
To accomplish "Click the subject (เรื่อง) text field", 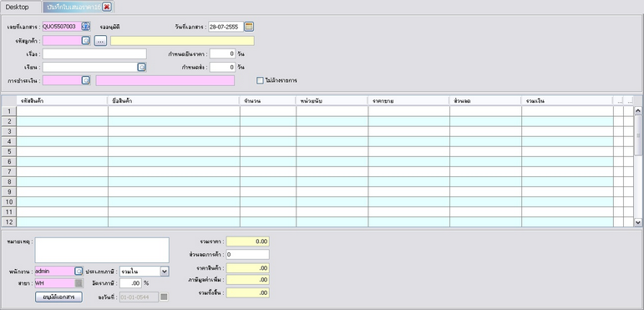I will 94,53.
